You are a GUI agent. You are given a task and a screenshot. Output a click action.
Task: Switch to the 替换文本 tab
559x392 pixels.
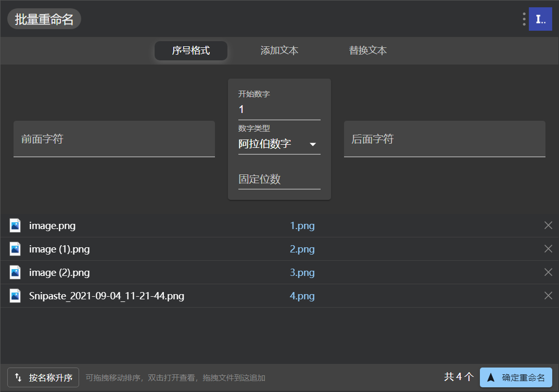[x=367, y=50]
